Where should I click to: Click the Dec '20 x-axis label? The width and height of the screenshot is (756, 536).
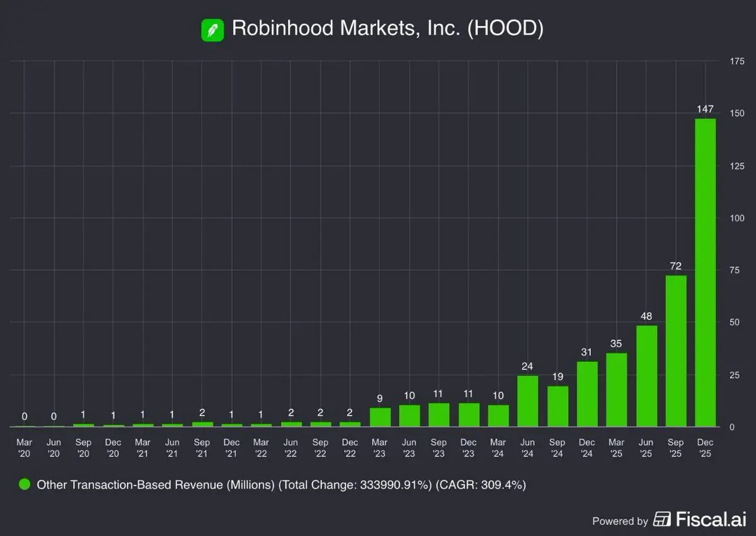[113, 448]
